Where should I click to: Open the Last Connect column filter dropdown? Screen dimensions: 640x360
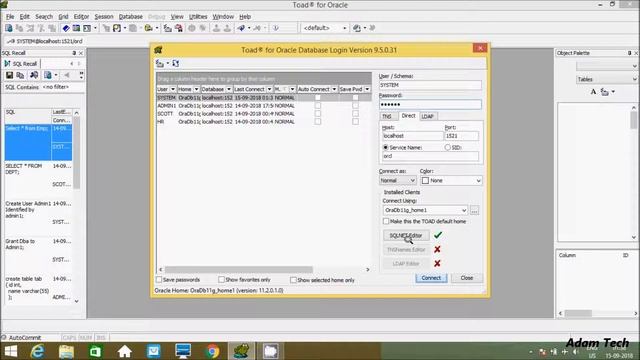point(269,89)
